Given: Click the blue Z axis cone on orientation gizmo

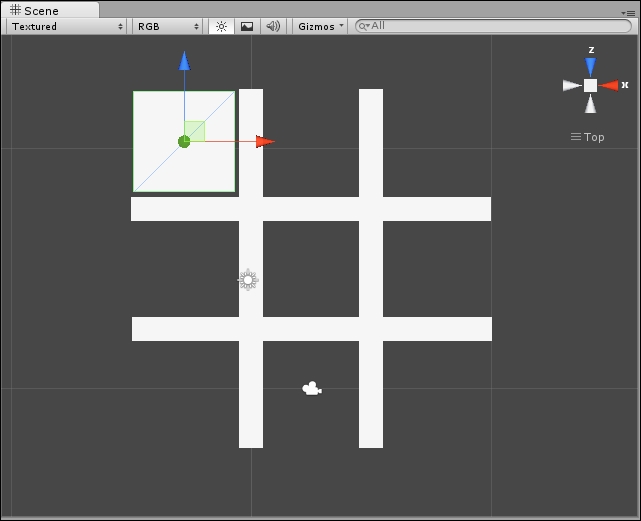Looking at the screenshot, I should point(590,67).
